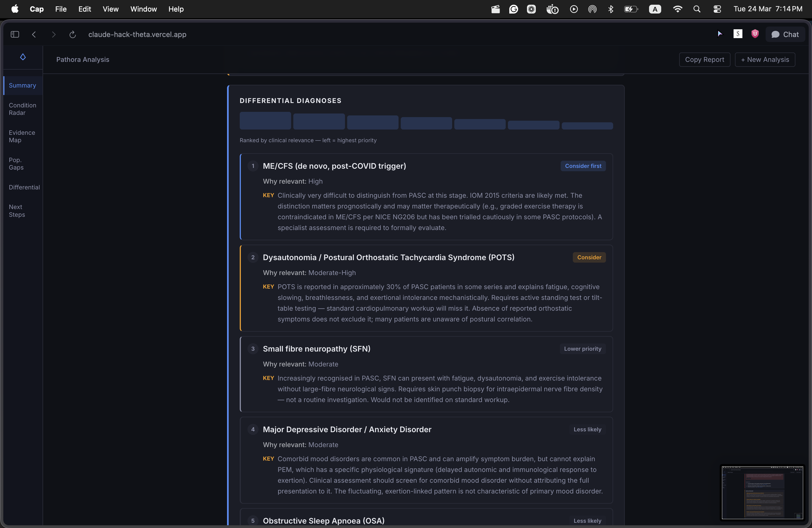Image resolution: width=812 pixels, height=528 pixels.
Task: Open Control Center in menu bar
Action: (717, 9)
